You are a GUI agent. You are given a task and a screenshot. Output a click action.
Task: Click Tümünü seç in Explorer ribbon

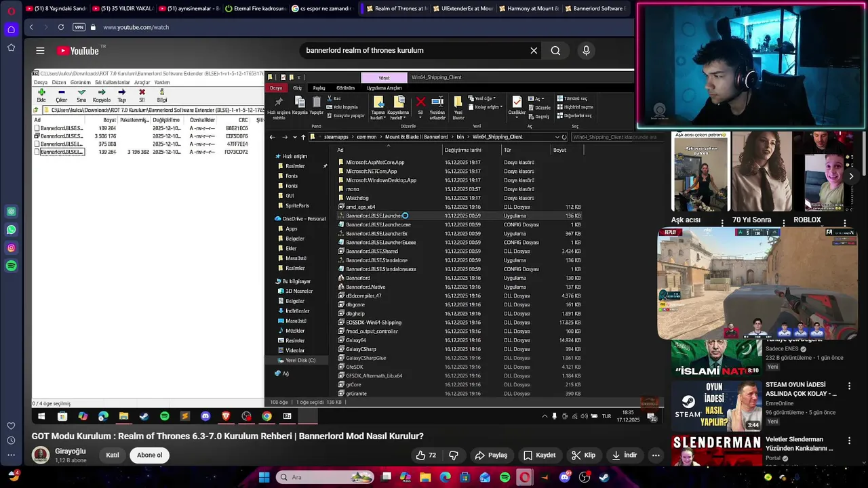[572, 98]
